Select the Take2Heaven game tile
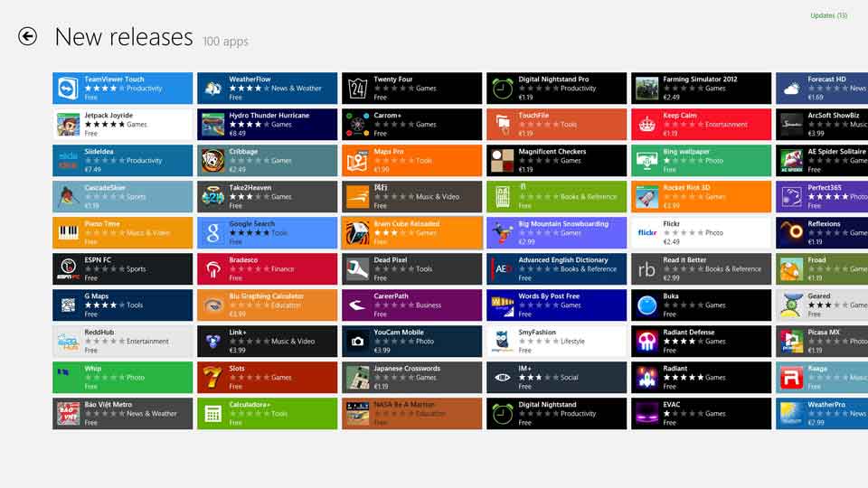Screen dimensions: 868x488 pyautogui.click(x=268, y=196)
